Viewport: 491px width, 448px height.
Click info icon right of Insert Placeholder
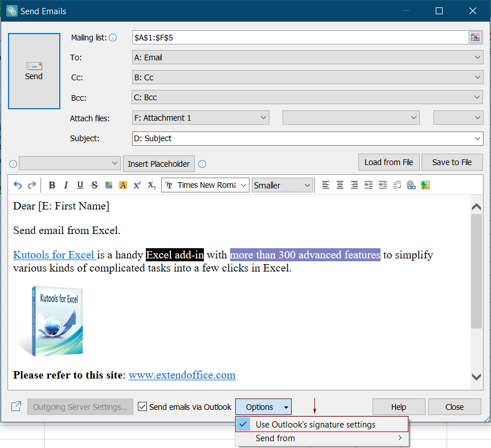point(202,164)
